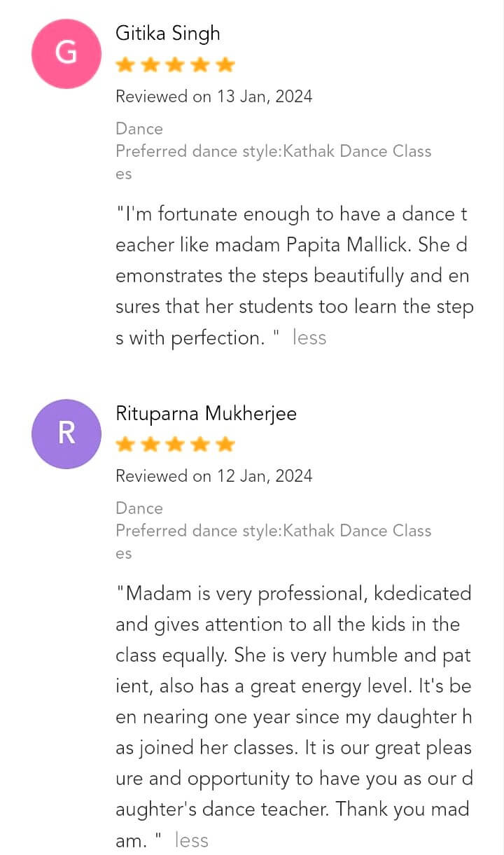Click Kathak preferred dance style in Gitika's review

tap(273, 151)
